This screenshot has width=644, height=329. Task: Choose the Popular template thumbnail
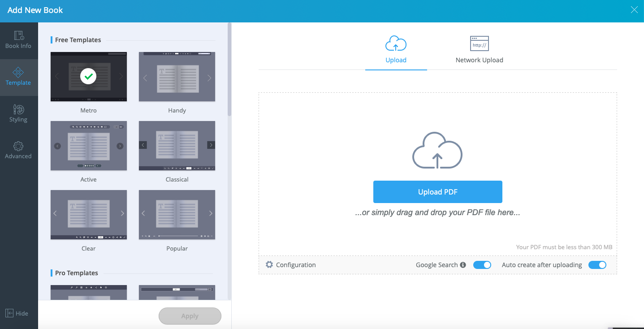(177, 215)
